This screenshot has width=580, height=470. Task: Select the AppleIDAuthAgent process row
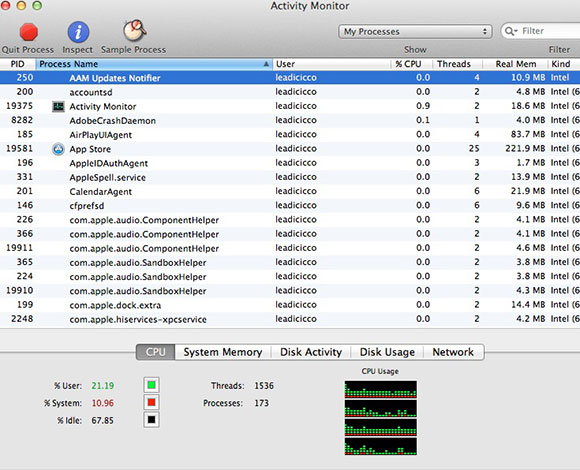[x=290, y=163]
